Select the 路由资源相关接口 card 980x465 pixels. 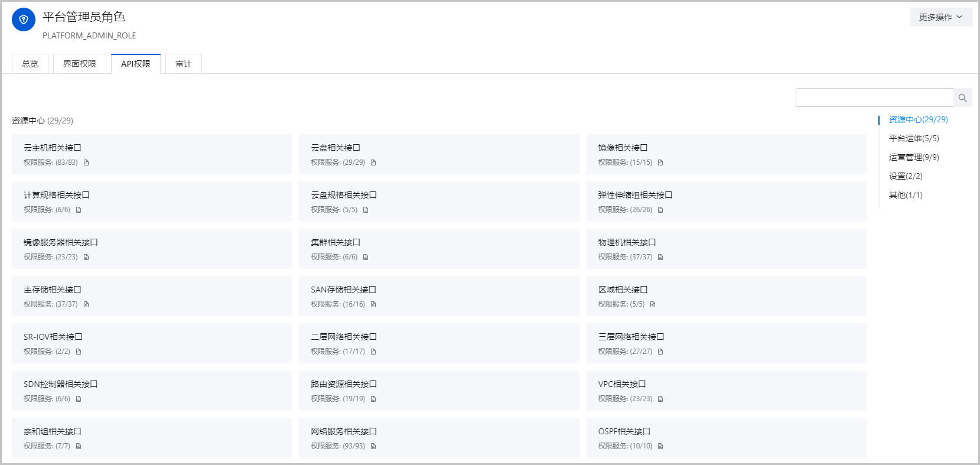tap(438, 391)
